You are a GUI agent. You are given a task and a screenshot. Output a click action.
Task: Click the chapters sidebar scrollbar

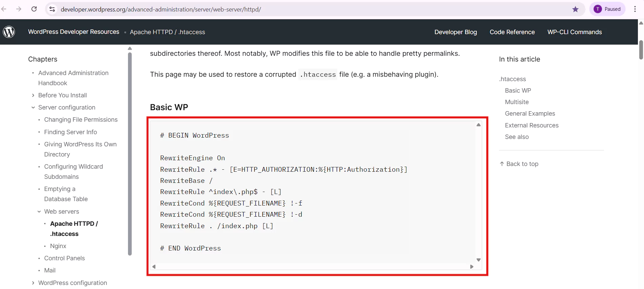coord(130,152)
